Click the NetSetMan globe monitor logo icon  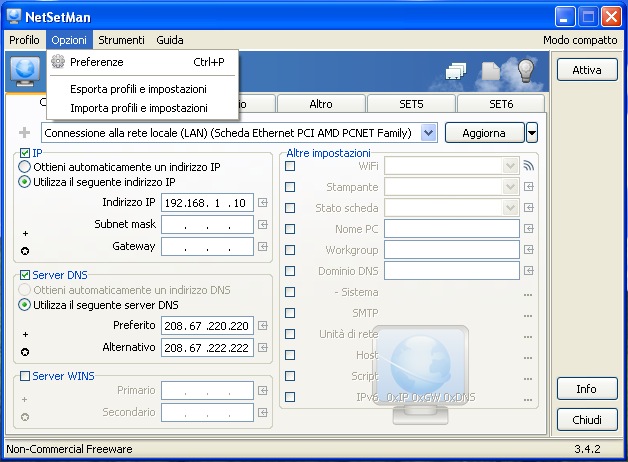[x=25, y=71]
